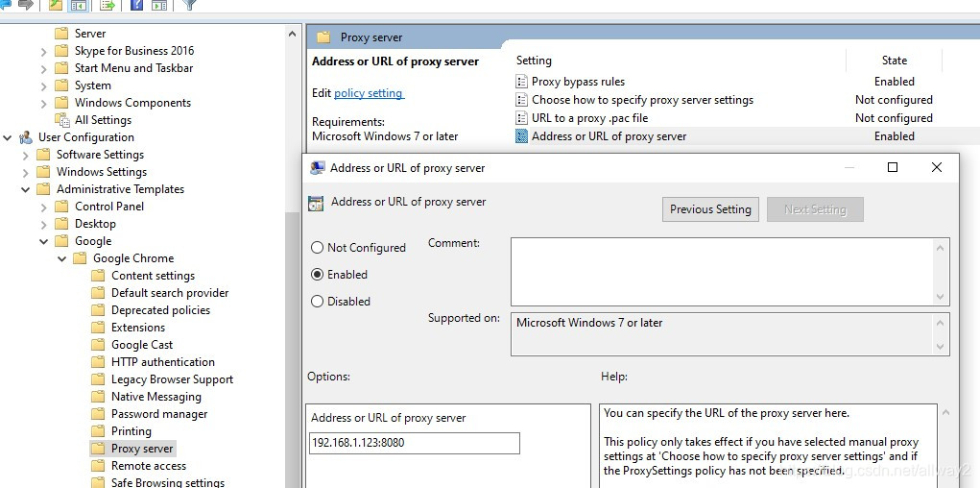The width and height of the screenshot is (980, 488).
Task: Open the policy setting edit link
Action: point(369,93)
